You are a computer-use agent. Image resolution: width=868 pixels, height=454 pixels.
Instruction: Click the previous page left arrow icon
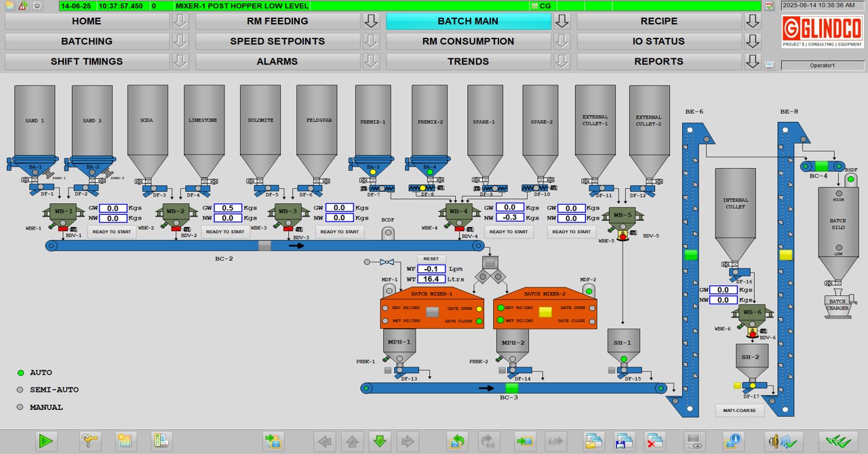pos(325,442)
